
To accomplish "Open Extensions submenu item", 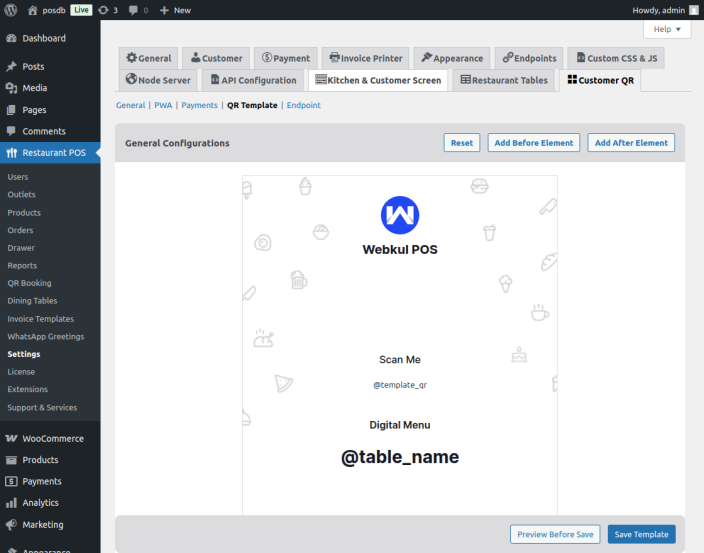I will click(x=27, y=389).
